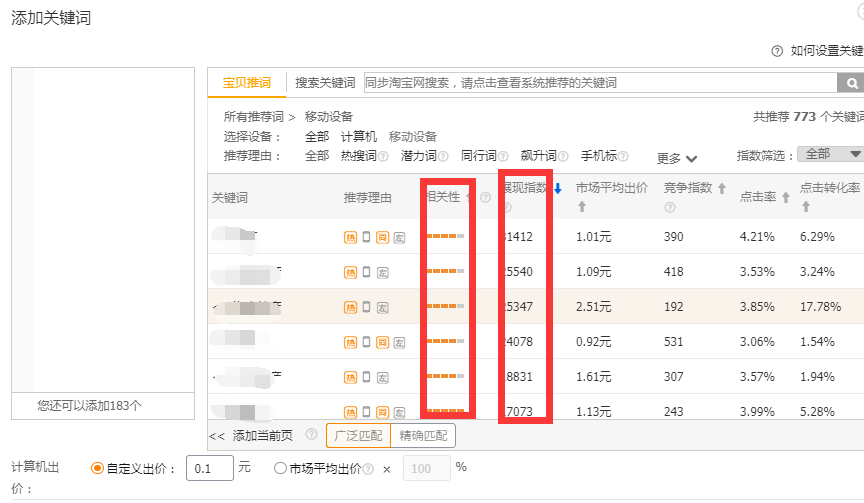Click help icon next to 热搜词

point(384,156)
